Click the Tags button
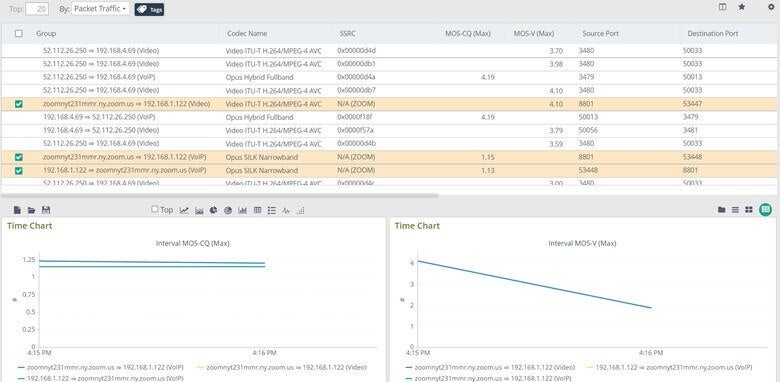Viewport: 780px width, 382px height. 149,9
